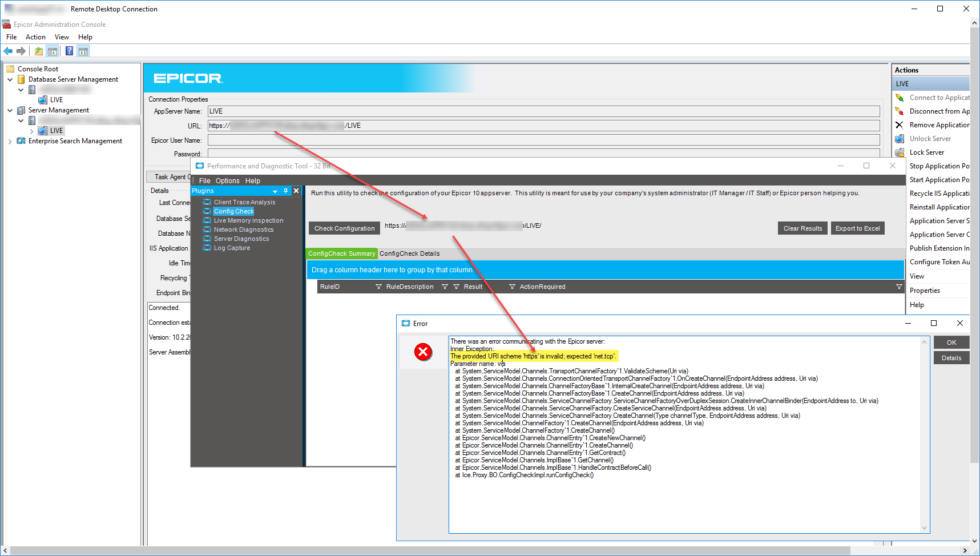Switch to the ConfigCheck Details tab

pos(410,253)
